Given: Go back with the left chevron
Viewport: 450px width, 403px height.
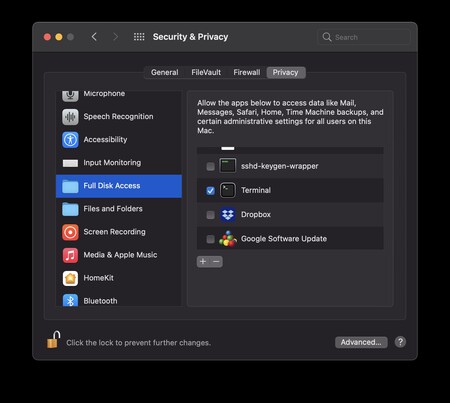Looking at the screenshot, I should pyautogui.click(x=94, y=37).
